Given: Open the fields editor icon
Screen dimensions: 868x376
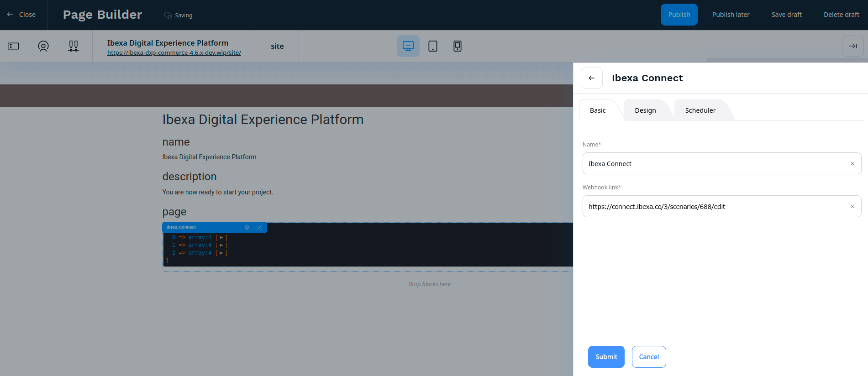Looking at the screenshot, I should [13, 46].
